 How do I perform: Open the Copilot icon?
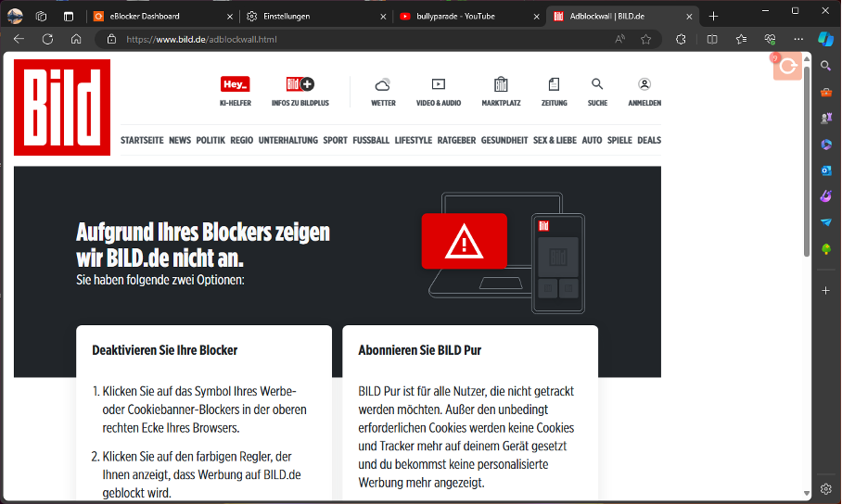click(825, 39)
